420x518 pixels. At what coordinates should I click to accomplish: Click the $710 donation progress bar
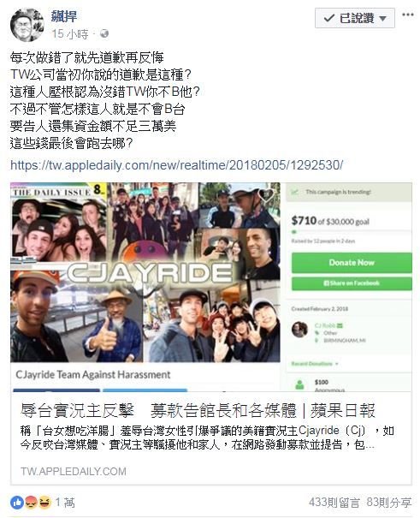(352, 231)
